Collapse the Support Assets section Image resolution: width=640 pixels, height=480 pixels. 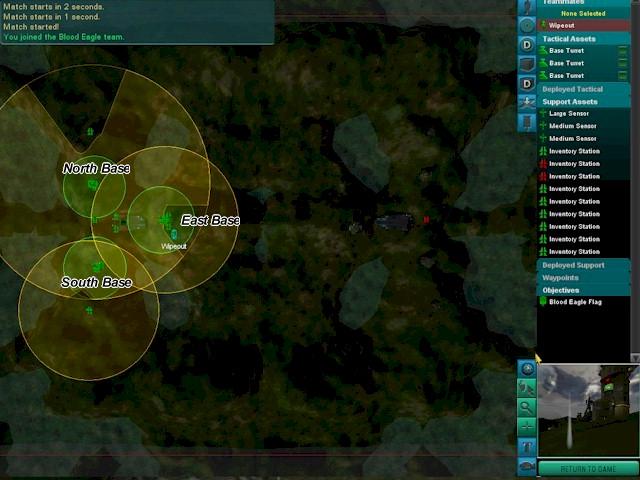[x=584, y=102]
